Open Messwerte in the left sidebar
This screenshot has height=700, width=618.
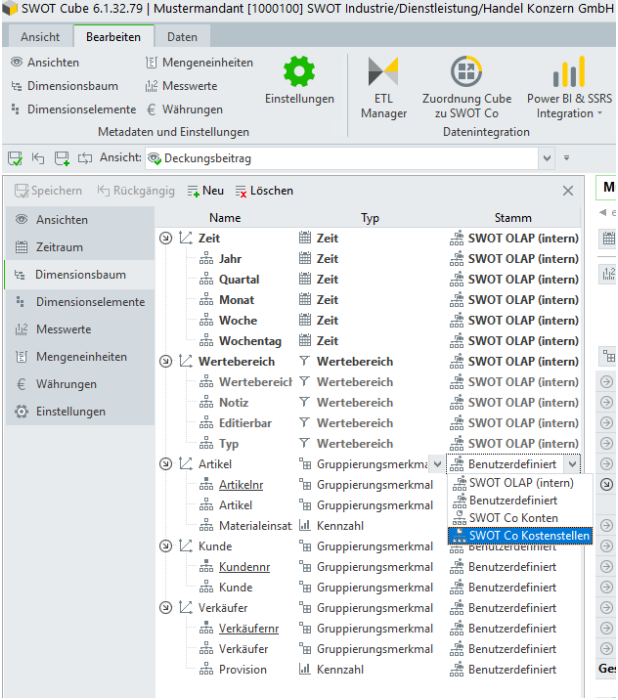coord(63,329)
